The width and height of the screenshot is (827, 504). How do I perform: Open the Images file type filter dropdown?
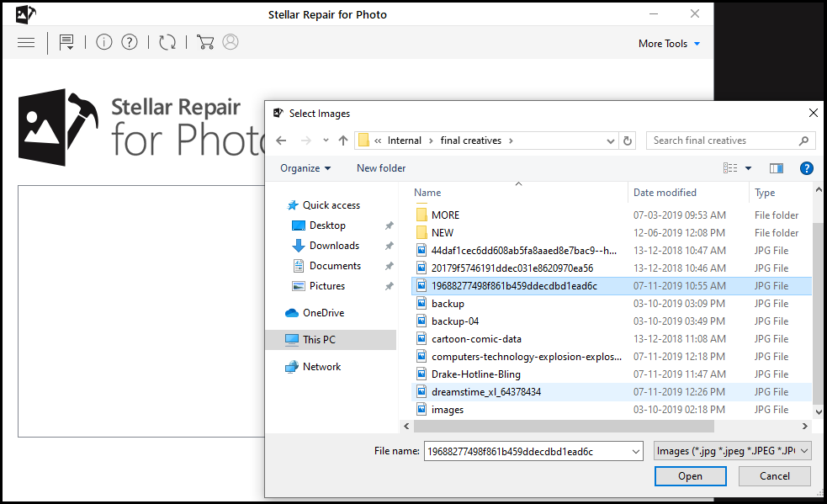(732, 451)
